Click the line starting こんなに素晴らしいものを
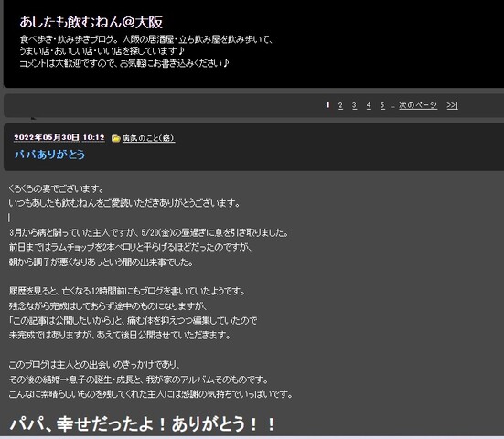Screen dimensions: 504x439 (151, 394)
